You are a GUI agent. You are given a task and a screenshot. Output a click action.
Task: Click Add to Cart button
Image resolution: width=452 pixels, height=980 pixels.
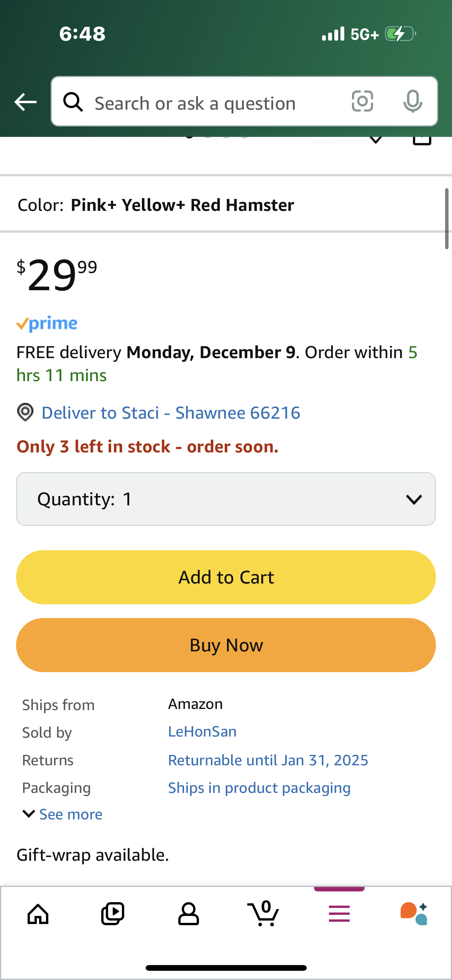tap(226, 577)
